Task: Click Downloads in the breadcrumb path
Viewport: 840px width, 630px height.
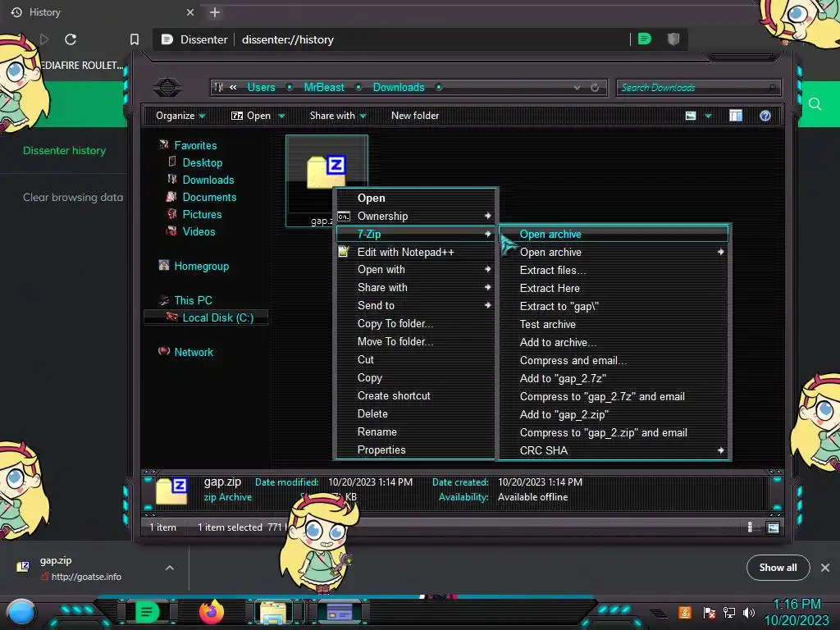Action: (x=399, y=87)
